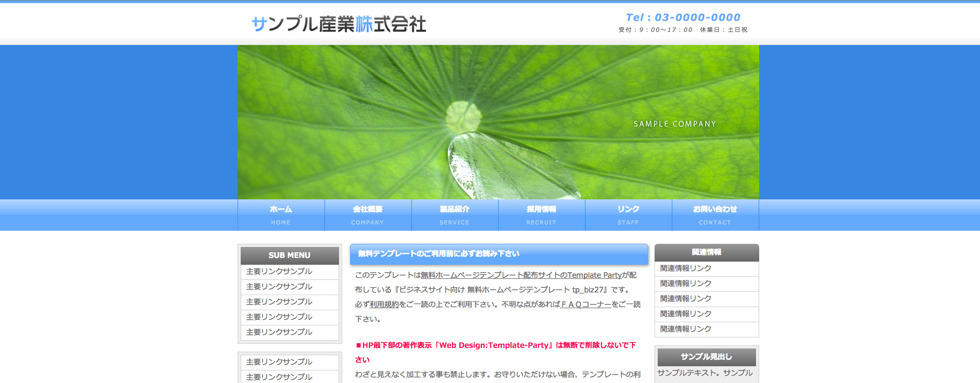980x383 pixels.
Task: Open the ホーム HOME navigation item
Action: click(281, 215)
